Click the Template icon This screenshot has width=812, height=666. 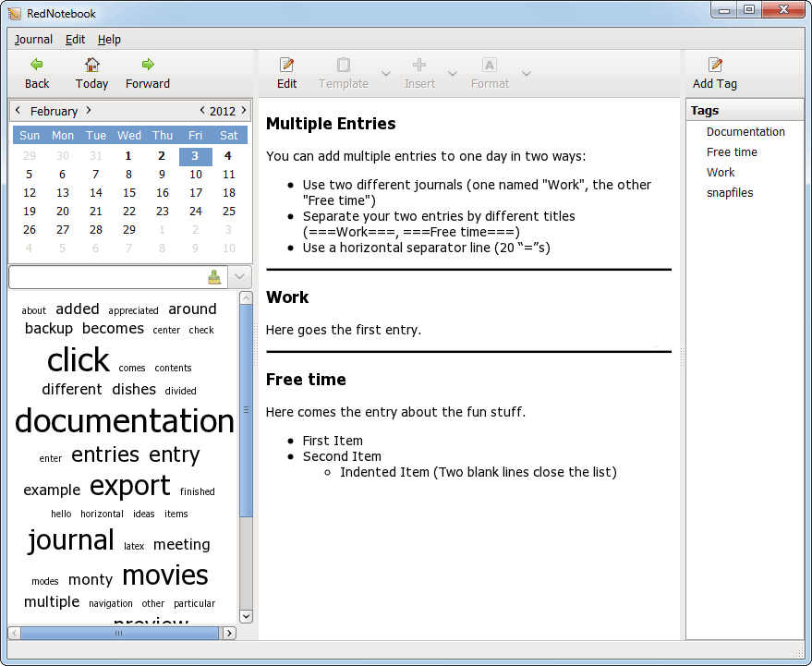(344, 65)
